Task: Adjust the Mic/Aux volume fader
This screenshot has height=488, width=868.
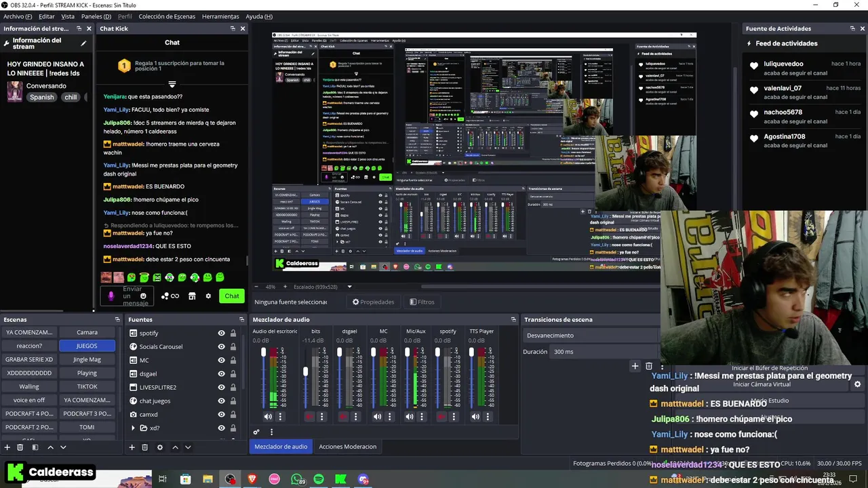Action: coord(407,353)
